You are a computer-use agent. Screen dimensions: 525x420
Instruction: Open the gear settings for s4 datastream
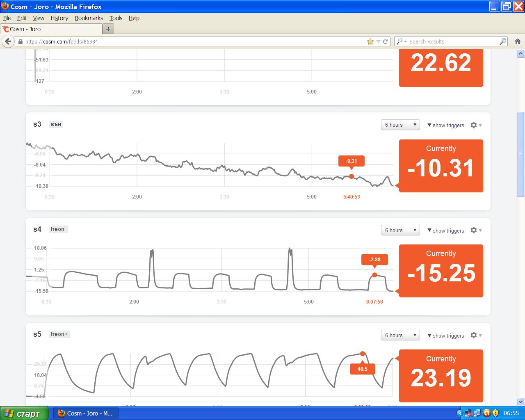coord(474,231)
